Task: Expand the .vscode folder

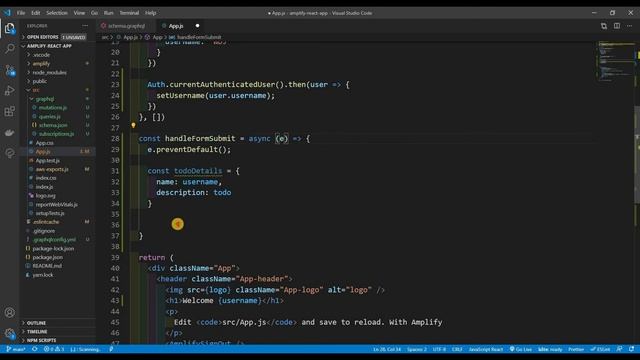Action: (x=42, y=55)
